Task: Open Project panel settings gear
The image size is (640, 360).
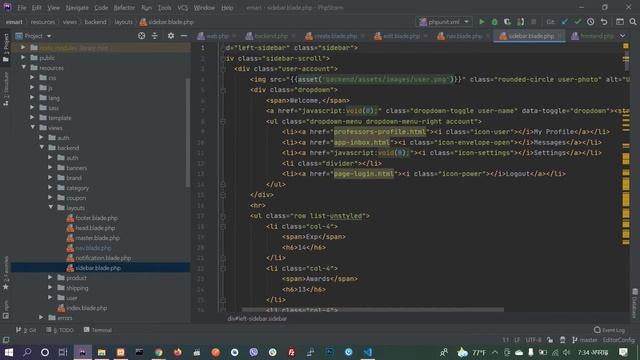Action: [171, 36]
